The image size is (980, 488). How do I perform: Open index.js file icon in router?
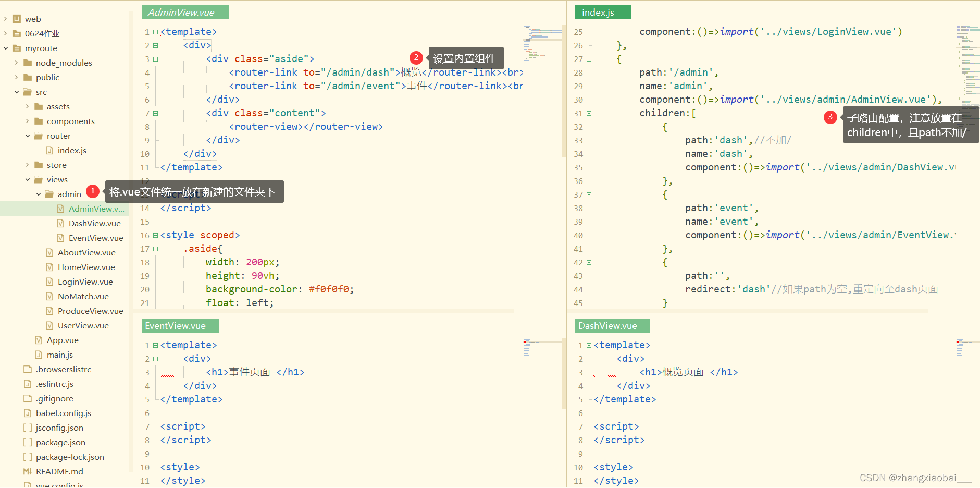coord(49,150)
